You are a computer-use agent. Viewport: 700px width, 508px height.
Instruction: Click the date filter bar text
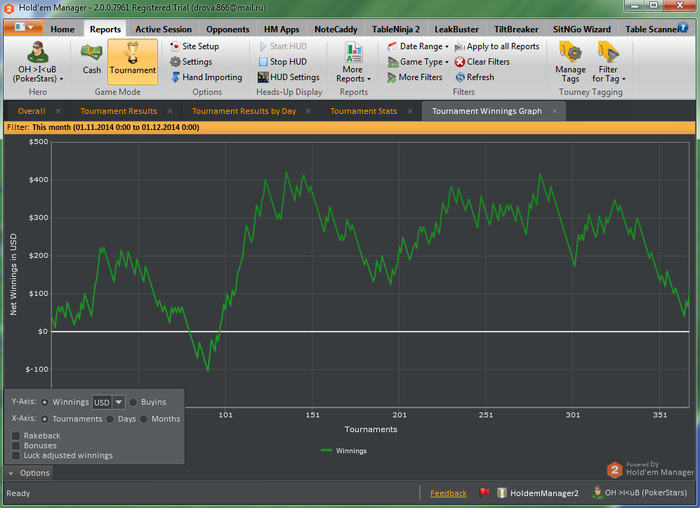[x=103, y=128]
